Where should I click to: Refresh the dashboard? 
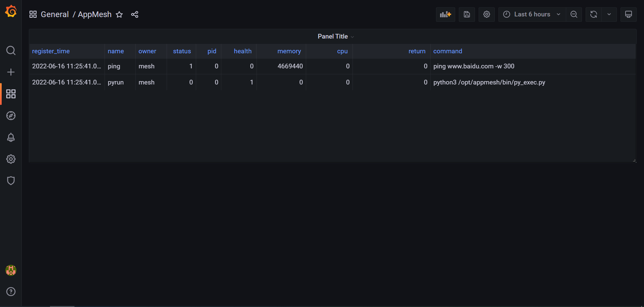click(x=594, y=14)
